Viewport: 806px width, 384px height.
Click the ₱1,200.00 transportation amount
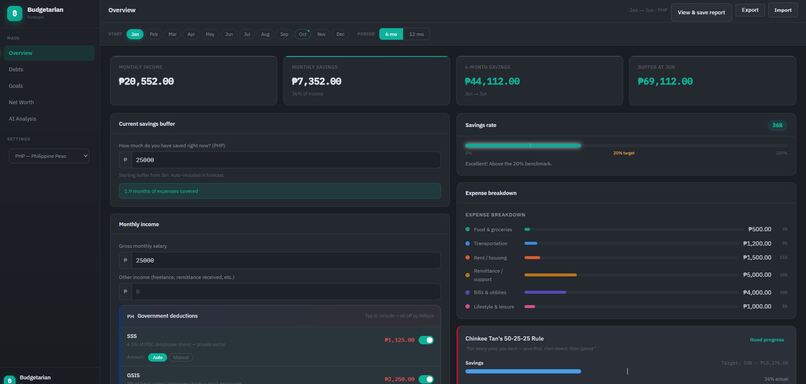(x=757, y=243)
